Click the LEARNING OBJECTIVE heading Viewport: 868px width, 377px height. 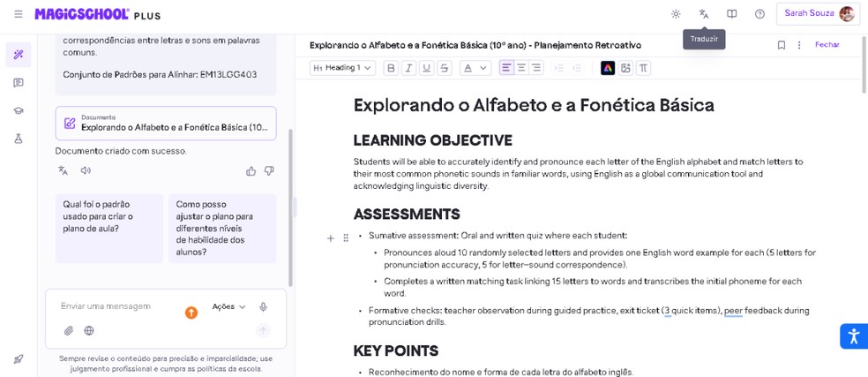coord(432,140)
